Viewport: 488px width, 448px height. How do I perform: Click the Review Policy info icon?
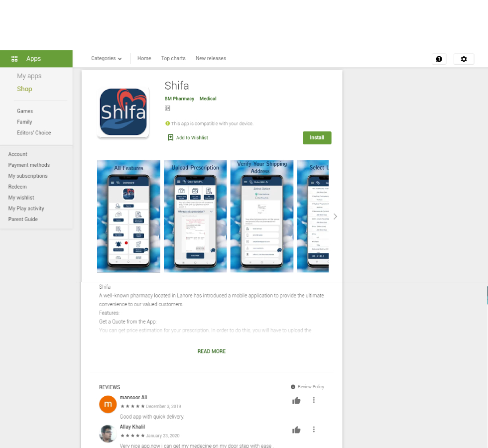[x=293, y=387]
